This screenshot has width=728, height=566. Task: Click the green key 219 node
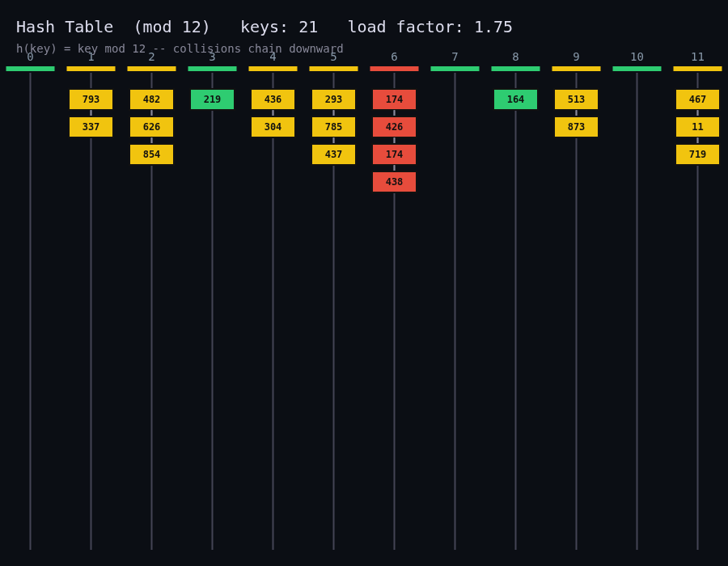[x=212, y=99]
